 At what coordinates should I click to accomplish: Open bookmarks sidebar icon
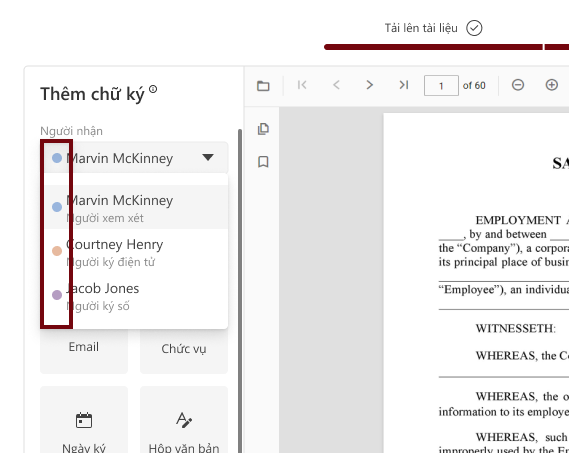263,162
